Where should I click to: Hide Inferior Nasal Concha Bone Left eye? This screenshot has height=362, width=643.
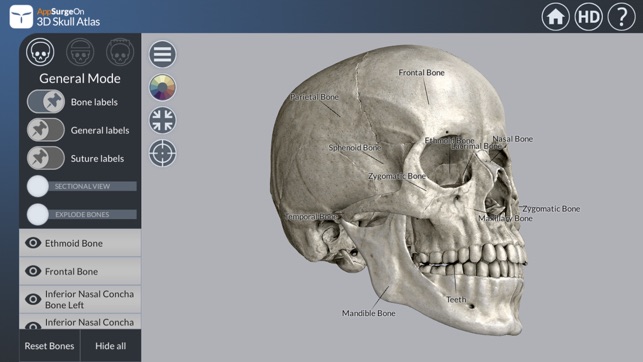point(33,299)
